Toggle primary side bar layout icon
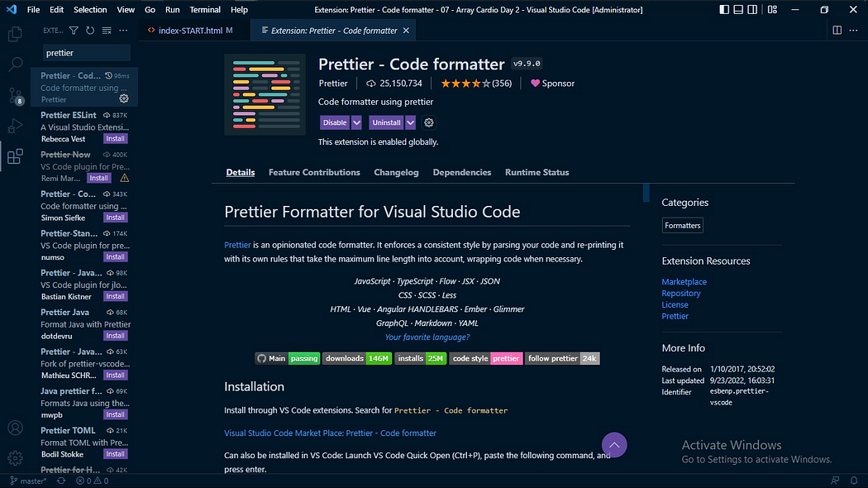The width and height of the screenshot is (868, 488). (x=724, y=9)
